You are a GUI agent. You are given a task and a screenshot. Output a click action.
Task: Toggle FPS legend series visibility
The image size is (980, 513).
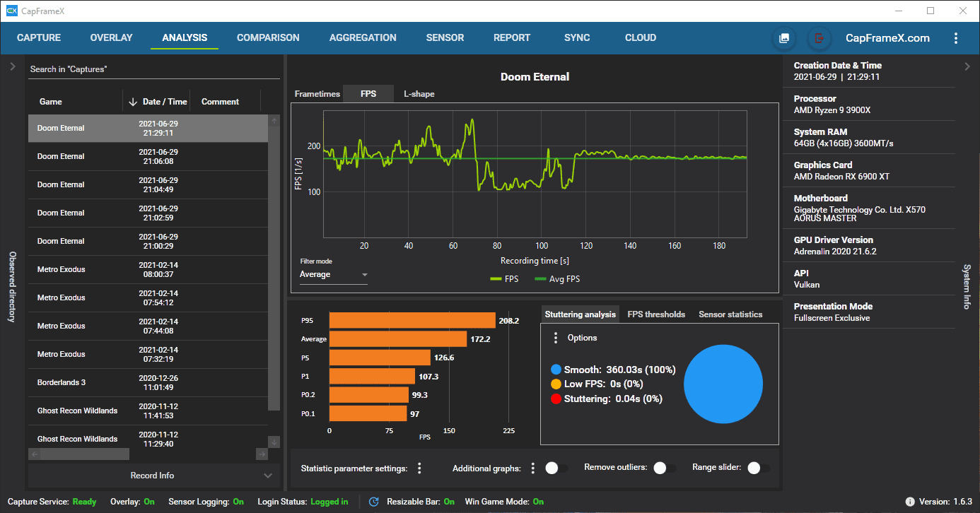coord(503,279)
